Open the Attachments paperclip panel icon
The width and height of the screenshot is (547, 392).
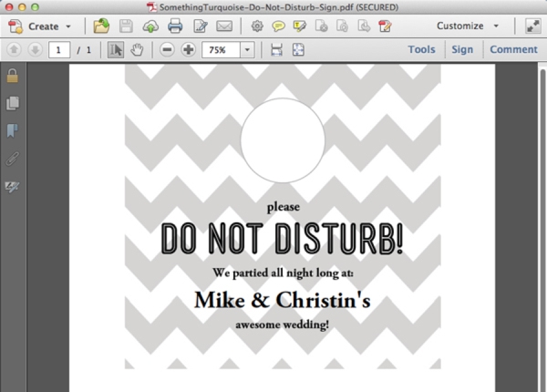(12, 159)
